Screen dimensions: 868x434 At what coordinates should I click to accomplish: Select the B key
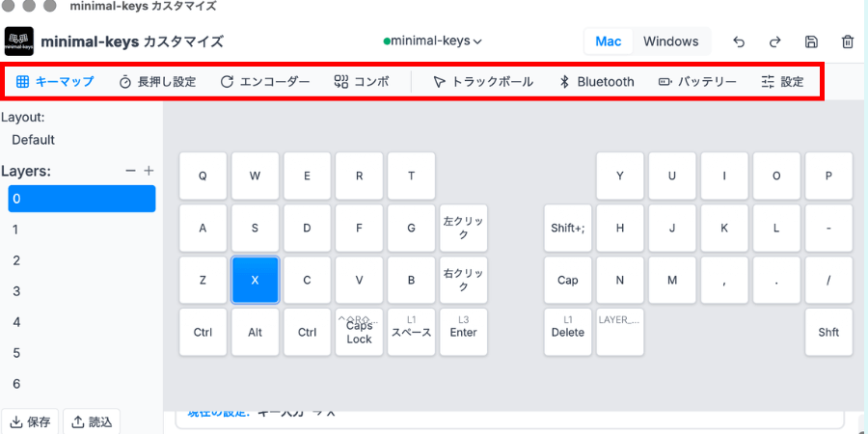click(x=411, y=280)
